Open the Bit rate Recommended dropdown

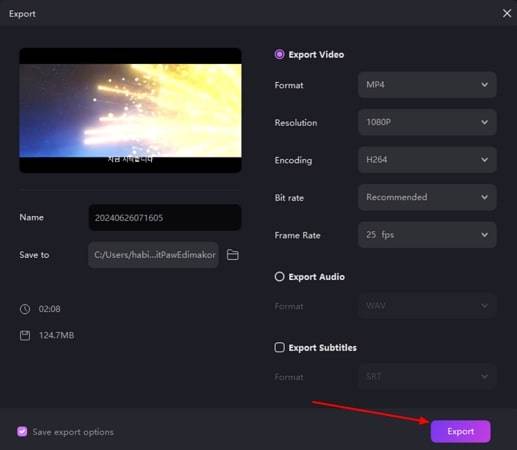click(x=427, y=197)
